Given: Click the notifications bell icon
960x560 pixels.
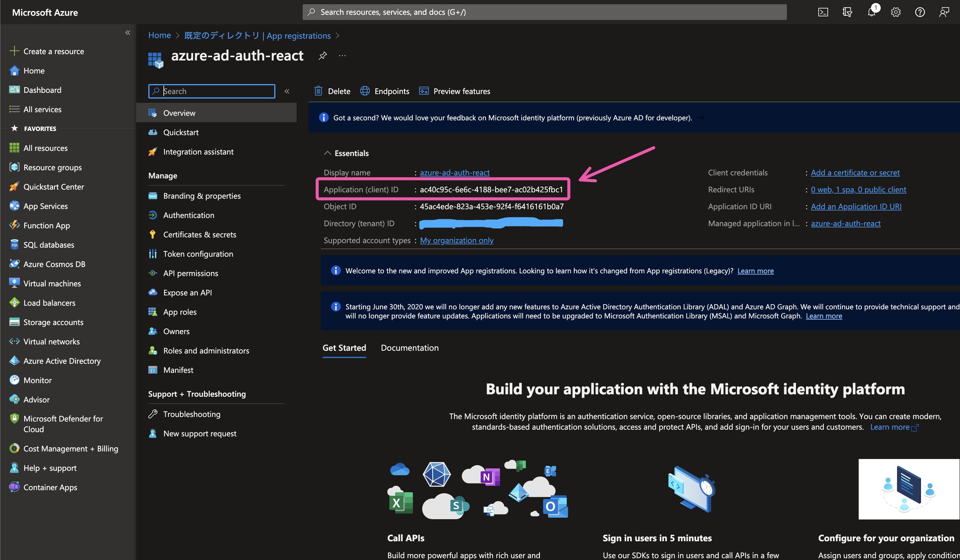Looking at the screenshot, I should (x=871, y=12).
